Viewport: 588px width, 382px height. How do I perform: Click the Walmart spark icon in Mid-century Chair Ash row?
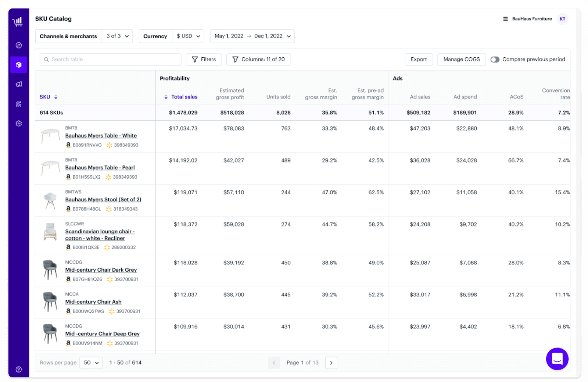click(x=112, y=311)
